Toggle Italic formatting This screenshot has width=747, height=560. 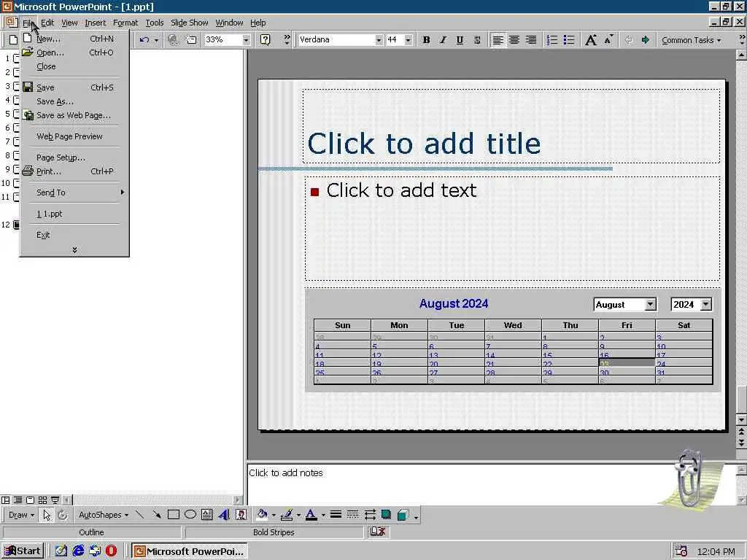click(443, 40)
